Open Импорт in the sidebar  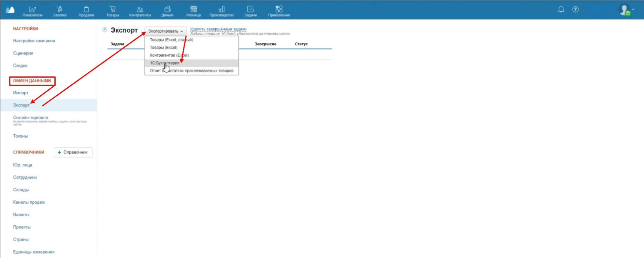pos(20,93)
